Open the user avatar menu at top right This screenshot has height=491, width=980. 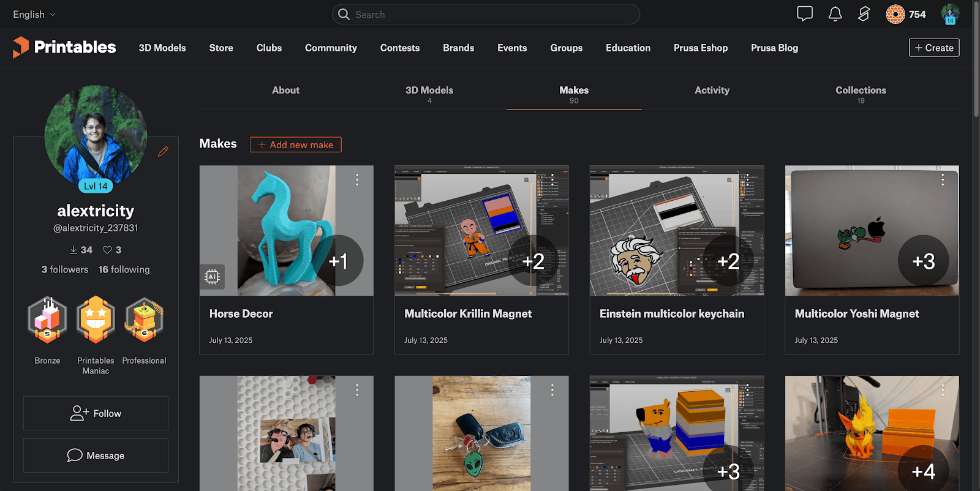tap(950, 14)
